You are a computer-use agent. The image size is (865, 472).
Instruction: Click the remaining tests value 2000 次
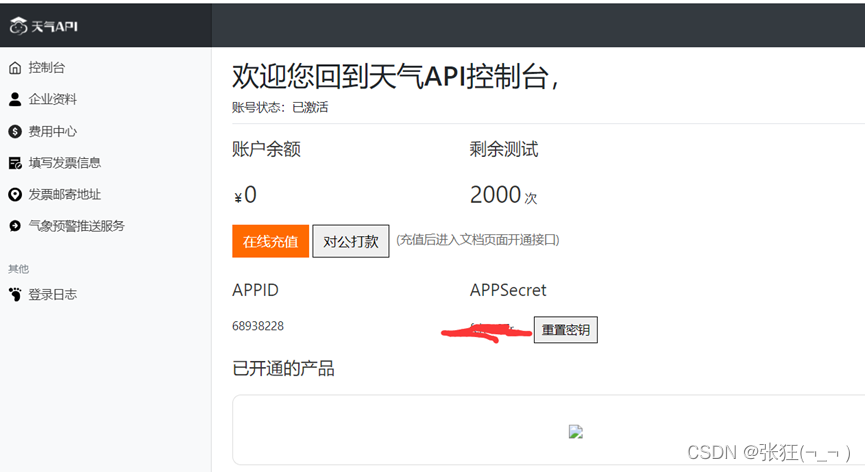(x=503, y=195)
